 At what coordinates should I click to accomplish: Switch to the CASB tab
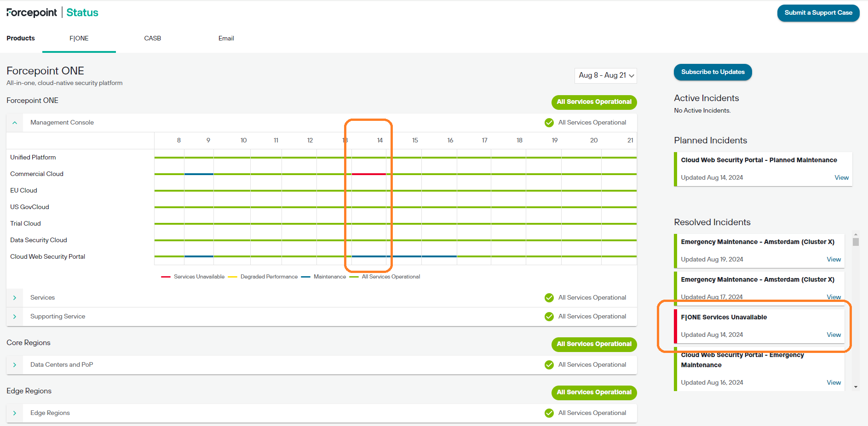tap(153, 38)
